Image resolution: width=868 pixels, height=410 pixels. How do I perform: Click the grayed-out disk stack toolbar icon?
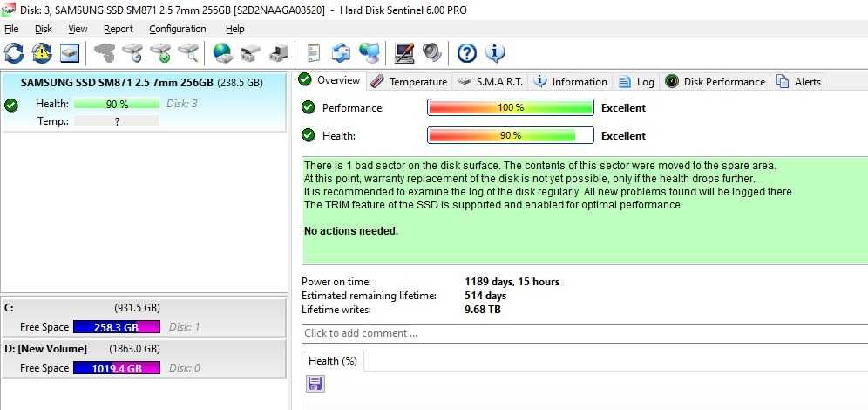[x=105, y=53]
